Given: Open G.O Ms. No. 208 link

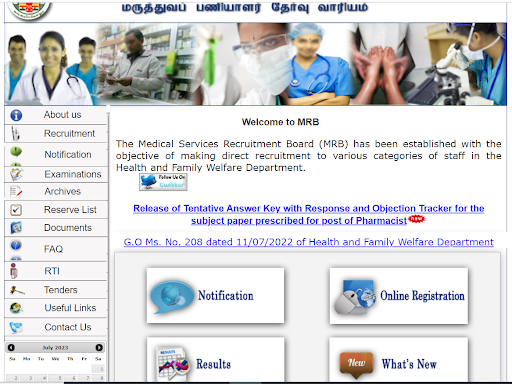Looking at the screenshot, I should [308, 242].
